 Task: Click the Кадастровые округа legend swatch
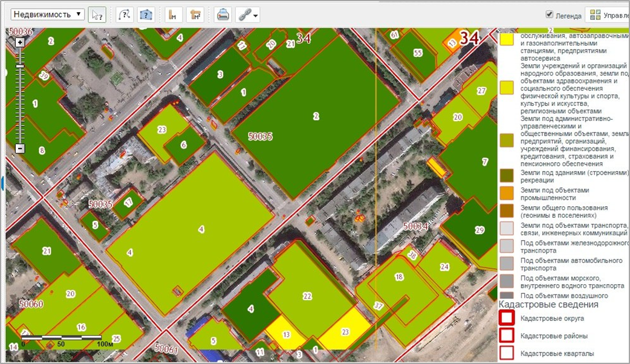coord(507,318)
